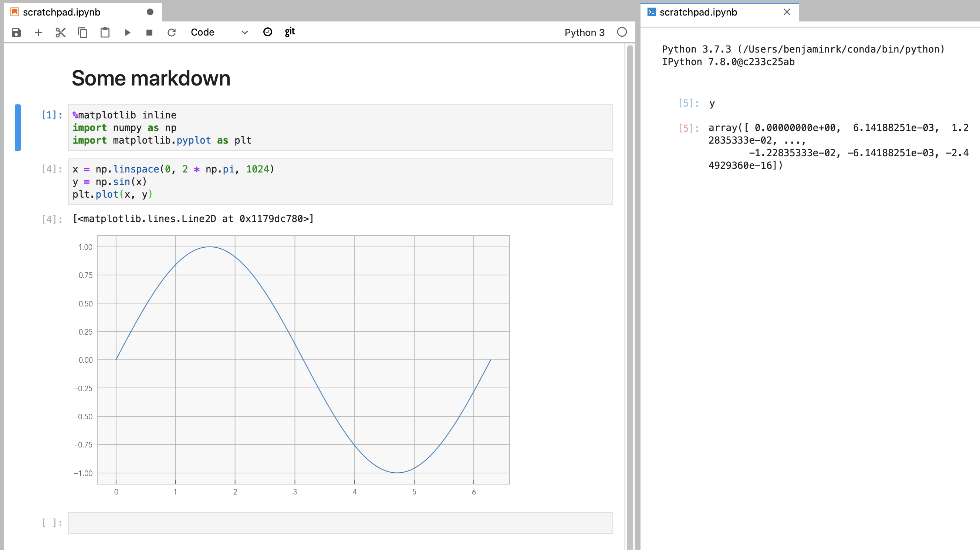Image resolution: width=980 pixels, height=550 pixels.
Task: Collapse cell 1 via its blue bar
Action: (17, 128)
